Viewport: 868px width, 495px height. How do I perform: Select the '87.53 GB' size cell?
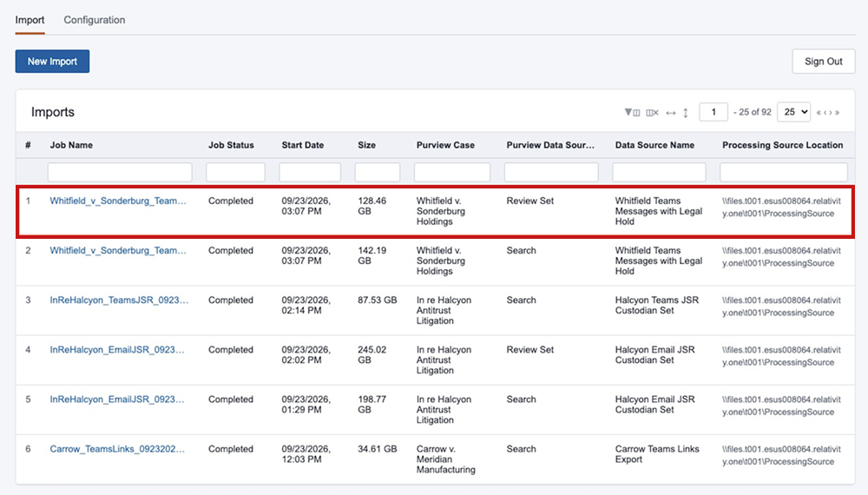378,300
